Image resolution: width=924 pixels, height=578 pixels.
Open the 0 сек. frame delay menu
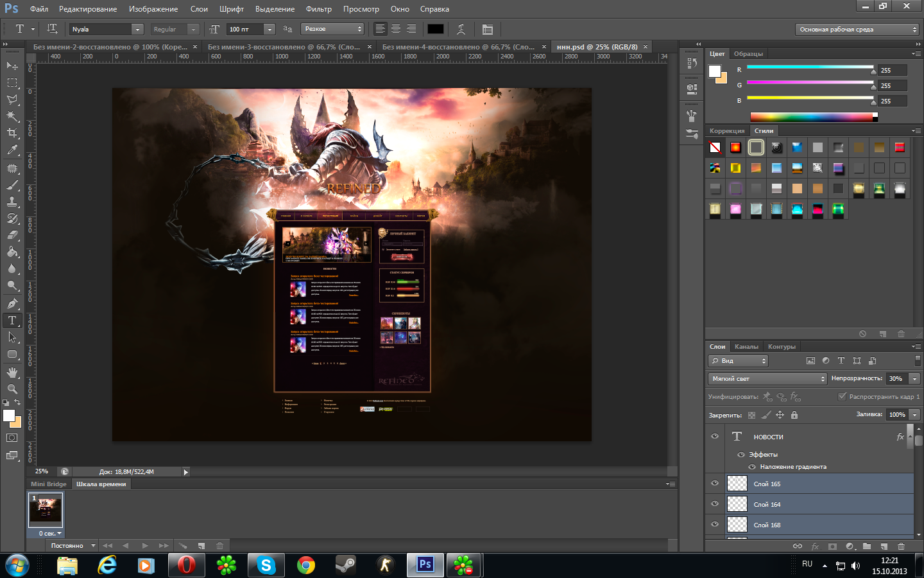[50, 534]
